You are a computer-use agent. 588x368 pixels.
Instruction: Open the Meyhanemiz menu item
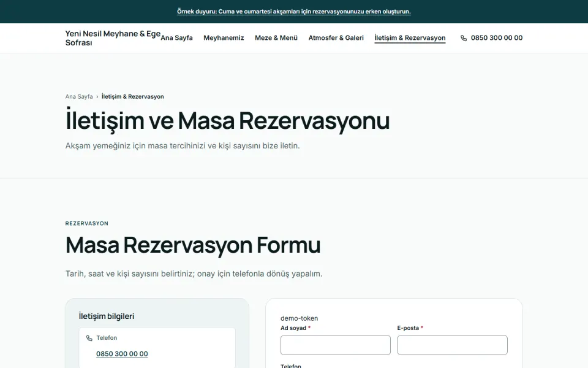coord(224,38)
